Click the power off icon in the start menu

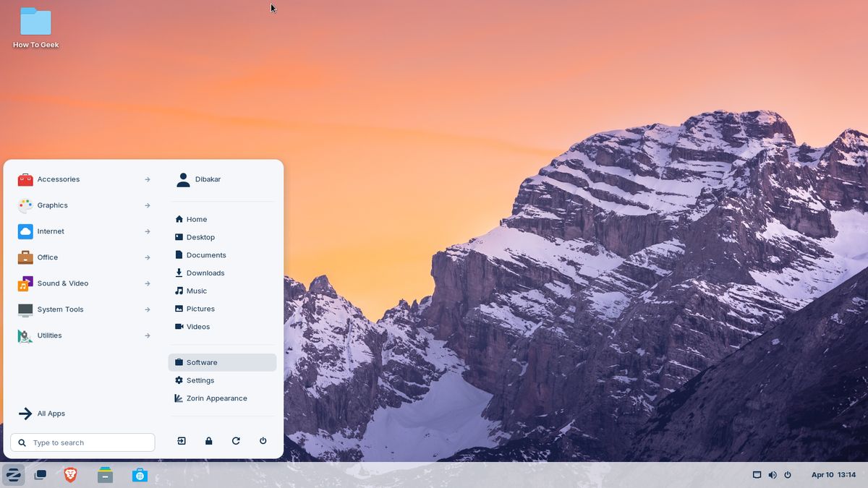pos(262,440)
